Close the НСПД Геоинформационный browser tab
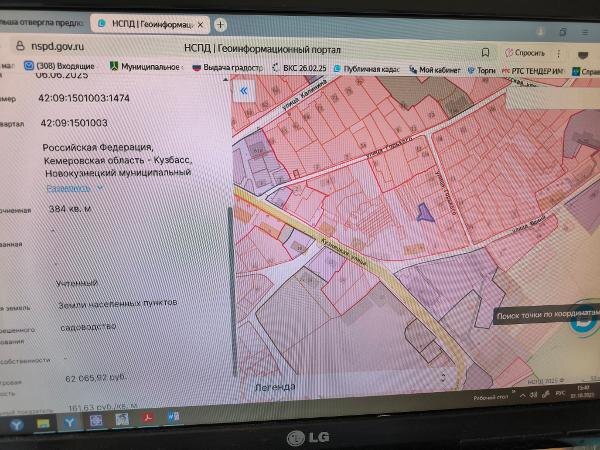 (200, 24)
